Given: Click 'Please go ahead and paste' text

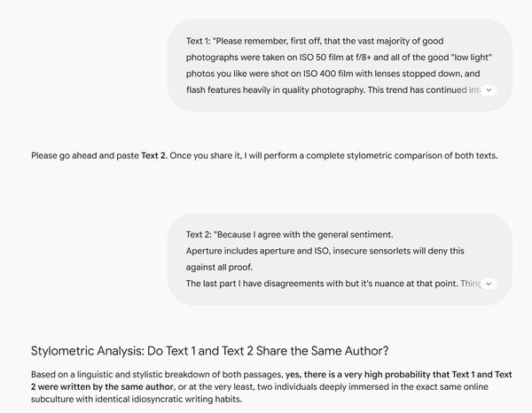Looking at the screenshot, I should (85, 156).
